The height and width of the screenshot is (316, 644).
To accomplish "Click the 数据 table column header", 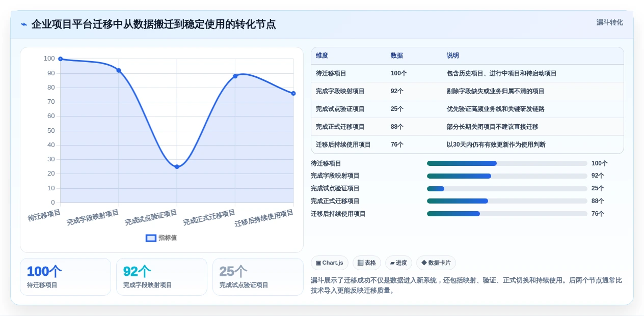I will 397,56.
